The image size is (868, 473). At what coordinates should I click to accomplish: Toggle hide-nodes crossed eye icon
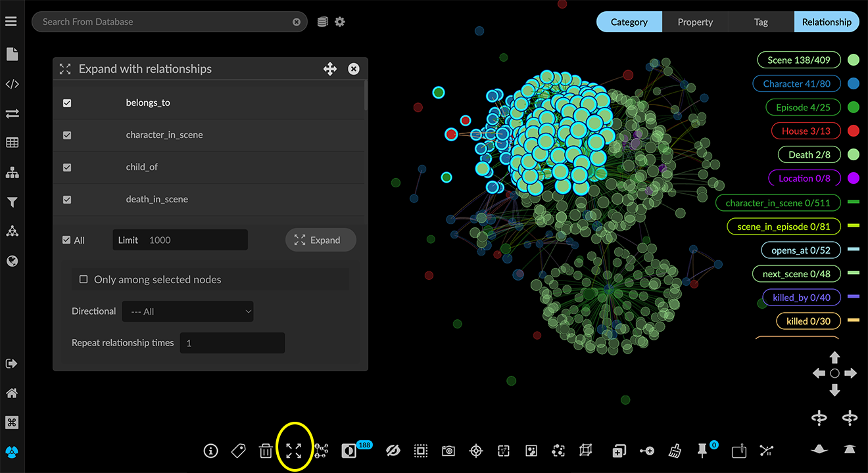393,451
